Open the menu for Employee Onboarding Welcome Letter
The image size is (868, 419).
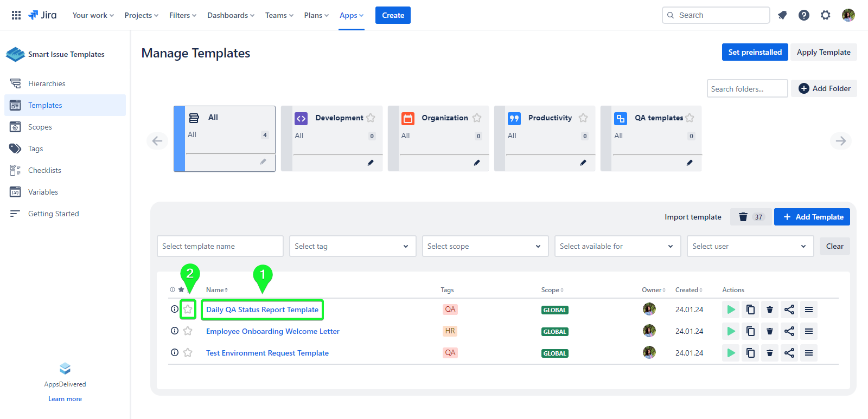coord(808,331)
